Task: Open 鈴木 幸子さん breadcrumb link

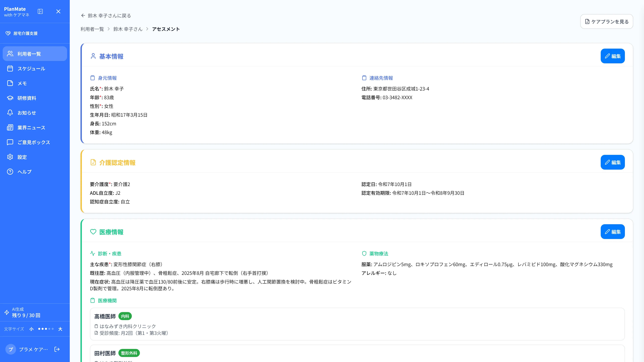Action: [x=128, y=29]
